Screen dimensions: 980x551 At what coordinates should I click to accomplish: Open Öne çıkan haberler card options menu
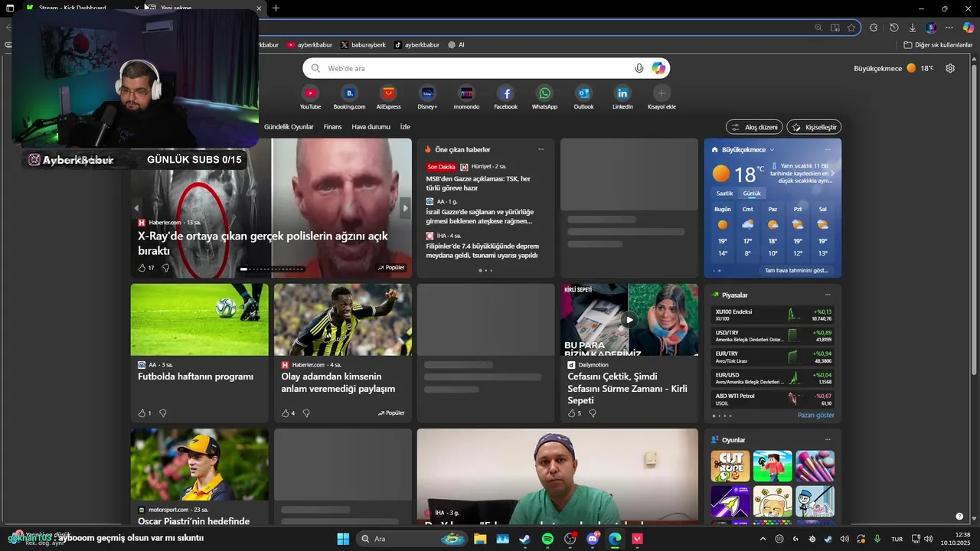[x=541, y=149]
